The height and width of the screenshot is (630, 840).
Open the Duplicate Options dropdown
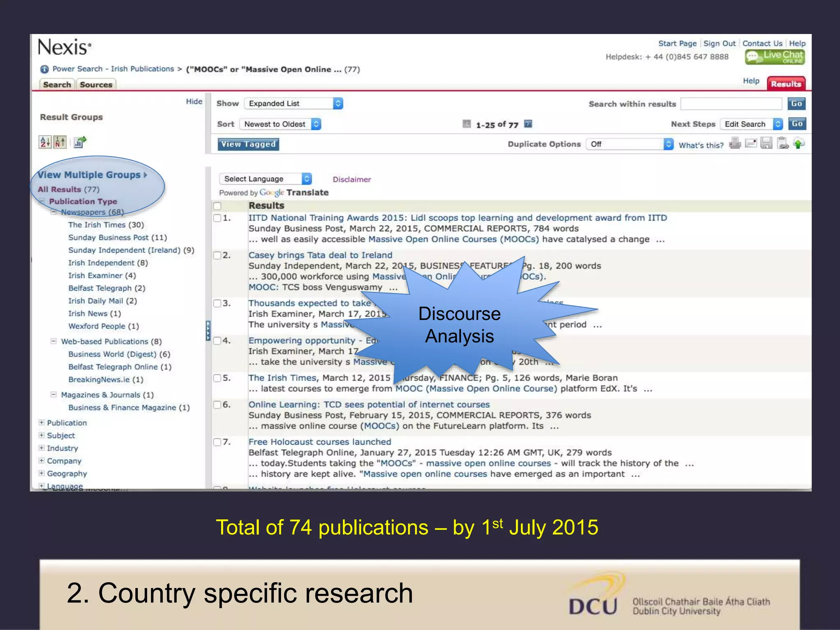(x=630, y=144)
